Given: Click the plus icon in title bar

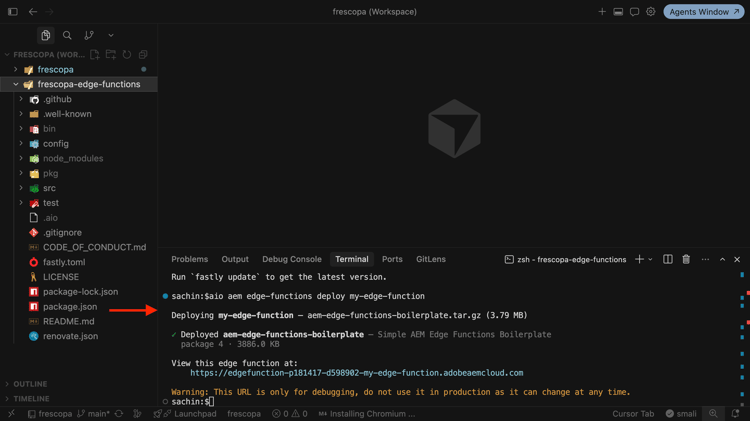Looking at the screenshot, I should coord(602,11).
